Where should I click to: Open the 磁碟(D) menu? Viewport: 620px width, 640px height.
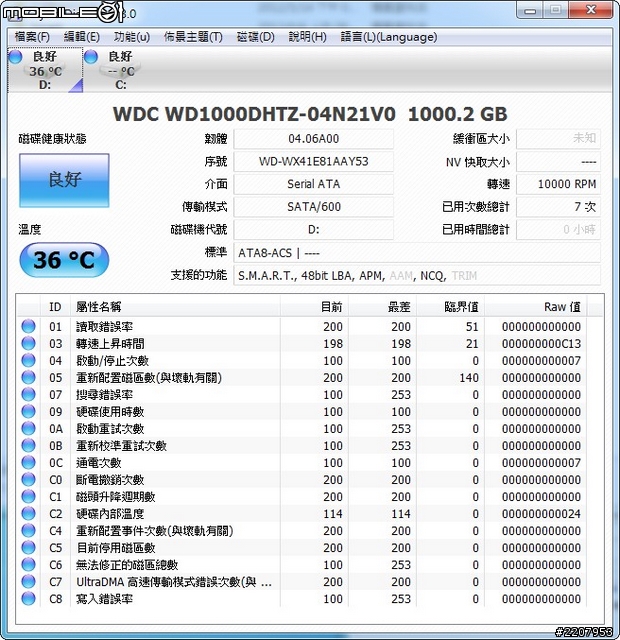pos(256,37)
